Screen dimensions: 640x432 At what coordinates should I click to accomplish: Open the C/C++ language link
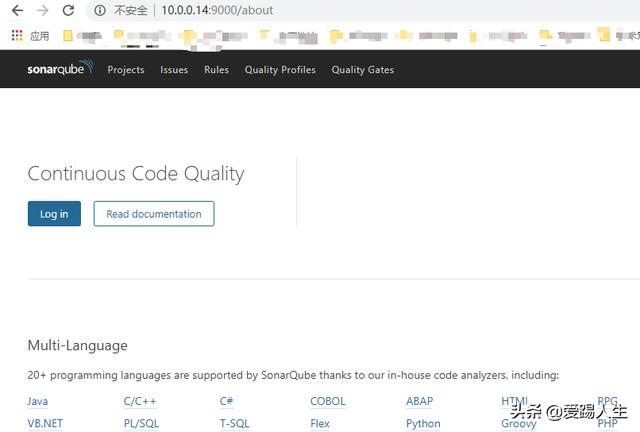140,401
